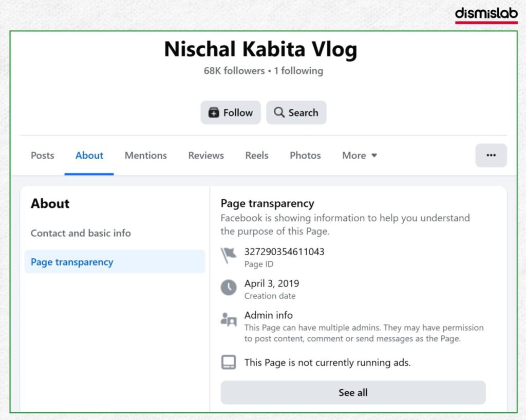Click the Page transparency section heading

(267, 203)
